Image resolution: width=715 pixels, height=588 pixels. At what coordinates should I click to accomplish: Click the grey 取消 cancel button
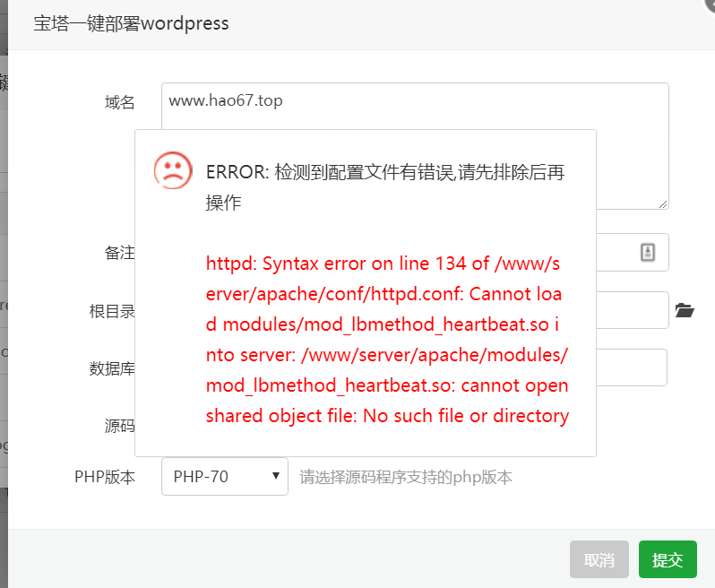tap(599, 559)
